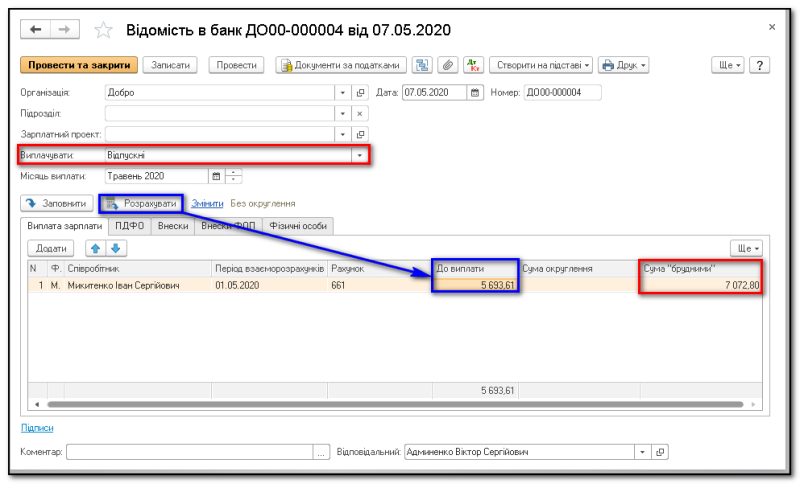Click the Додати button
800x484 pixels.
pos(51,248)
